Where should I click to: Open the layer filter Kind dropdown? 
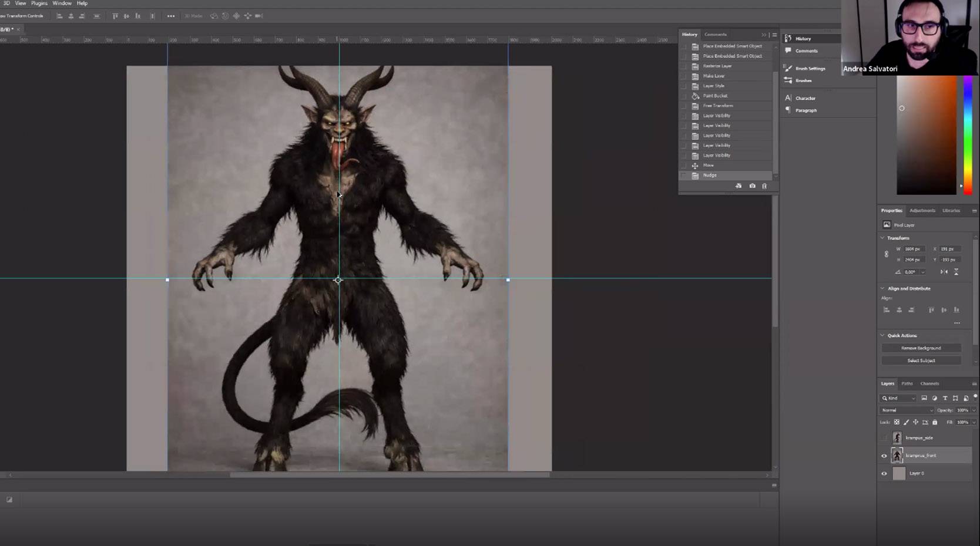click(898, 398)
